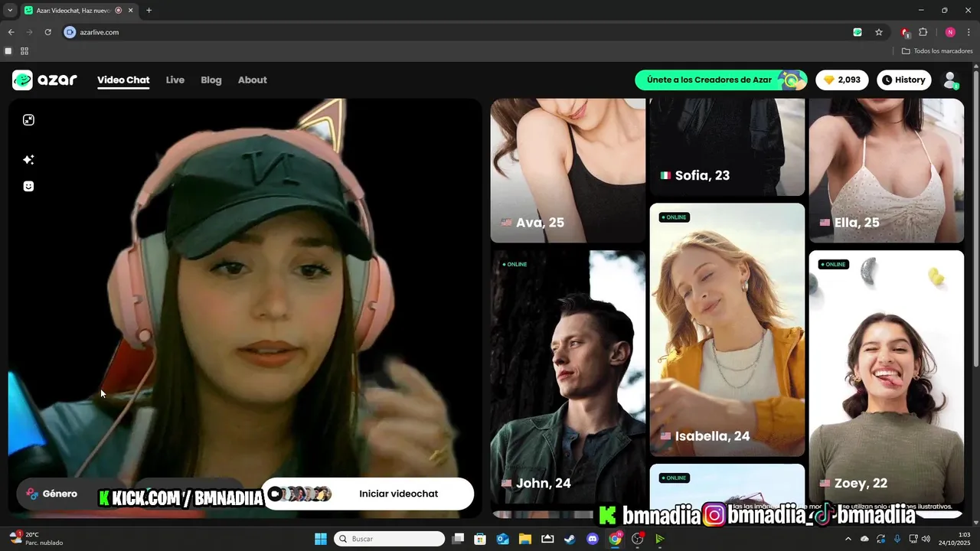Click the site info icon in address bar

click(x=70, y=32)
